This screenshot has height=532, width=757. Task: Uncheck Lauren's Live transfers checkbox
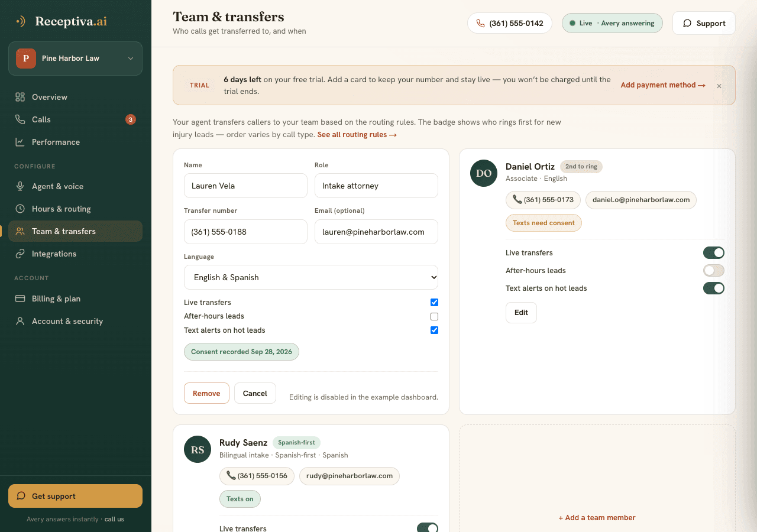coord(434,303)
